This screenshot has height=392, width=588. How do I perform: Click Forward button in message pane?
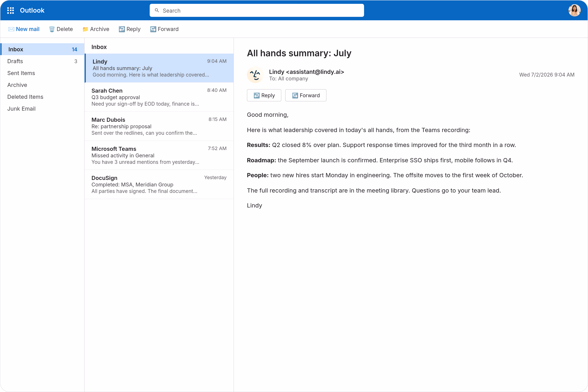pyautogui.click(x=306, y=96)
